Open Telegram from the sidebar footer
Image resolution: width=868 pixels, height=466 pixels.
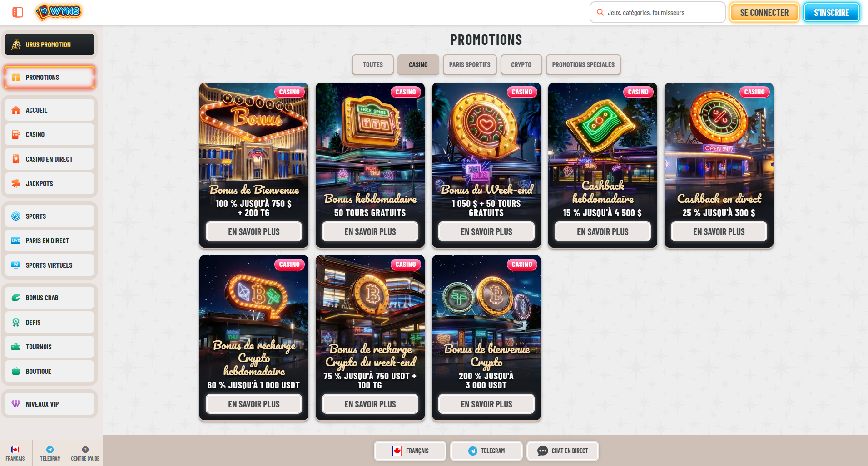pyautogui.click(x=50, y=453)
